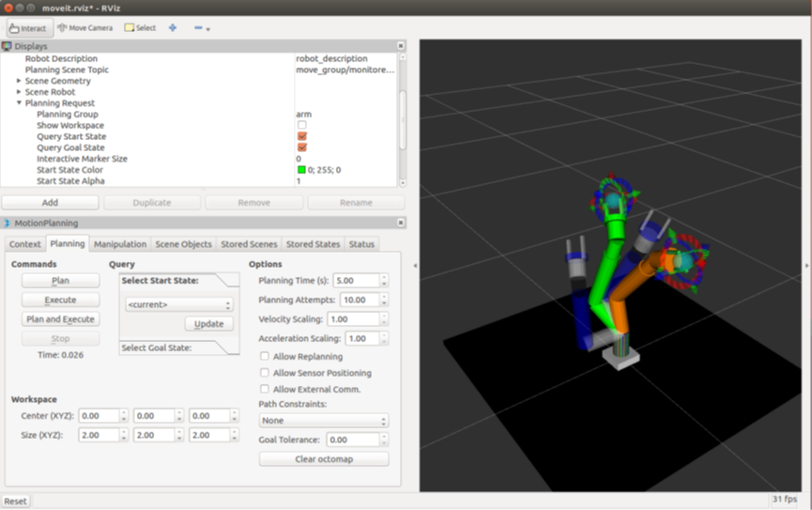The image size is (812, 510).
Task: Switch to the Stored Scenes tab
Action: click(249, 244)
